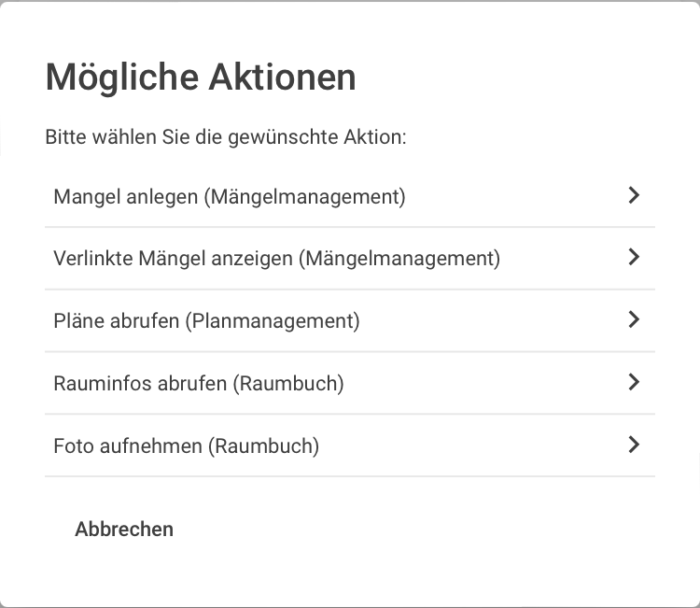Click '(Mängelmanagement)' in Verlinkte Mängel row

tap(399, 259)
